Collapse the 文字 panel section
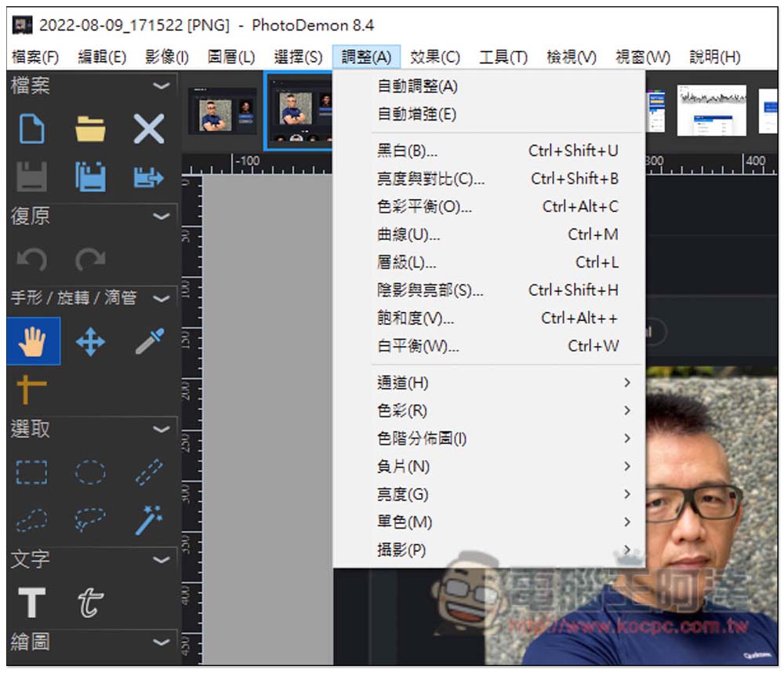784x673 pixels. point(162,559)
